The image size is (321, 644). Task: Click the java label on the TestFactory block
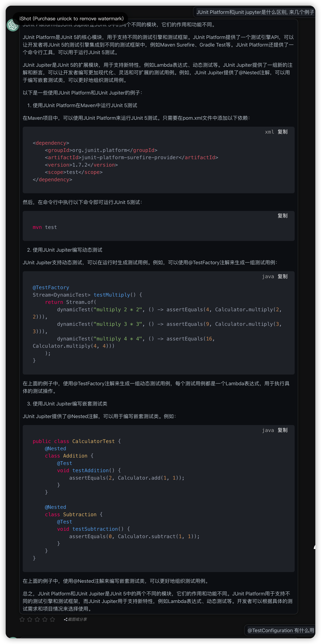coord(268,277)
